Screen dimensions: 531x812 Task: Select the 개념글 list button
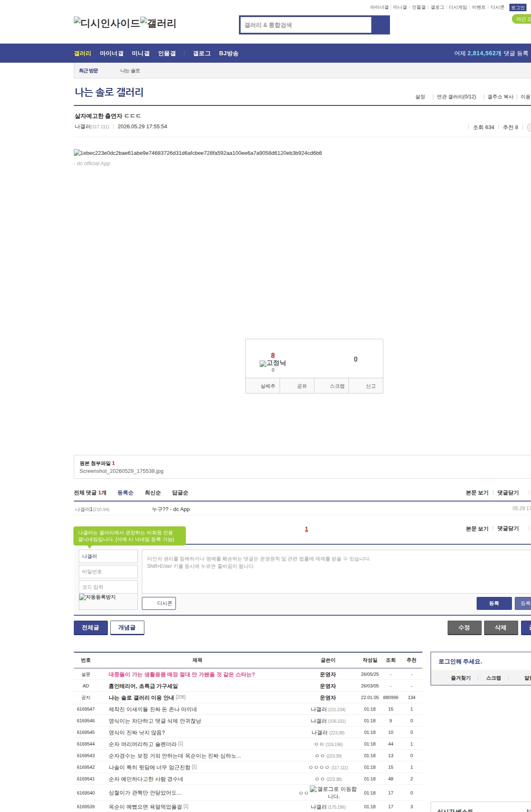pos(127,628)
